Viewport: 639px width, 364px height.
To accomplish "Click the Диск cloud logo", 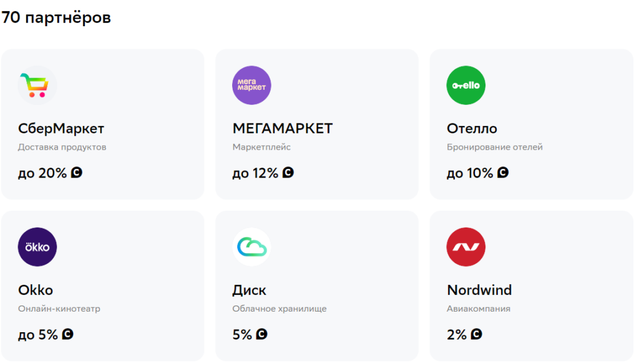I will point(251,247).
